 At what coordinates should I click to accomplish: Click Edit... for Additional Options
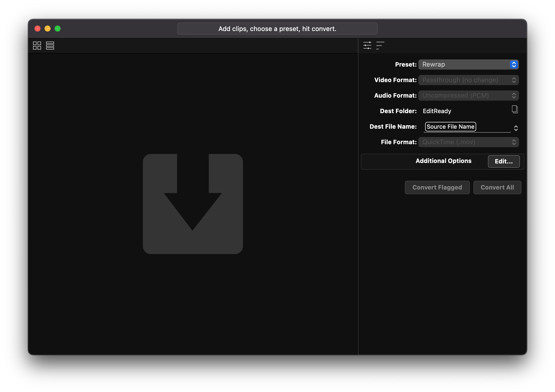pyautogui.click(x=503, y=161)
